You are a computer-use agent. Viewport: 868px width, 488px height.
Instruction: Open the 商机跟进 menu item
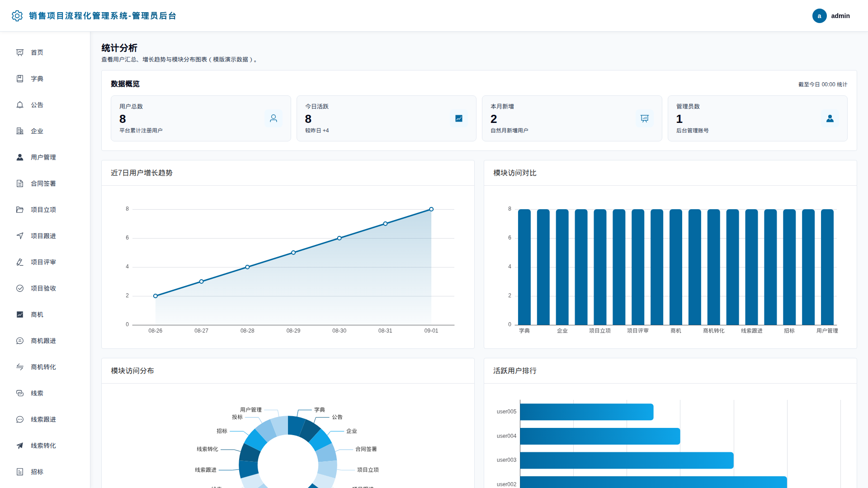point(45,341)
